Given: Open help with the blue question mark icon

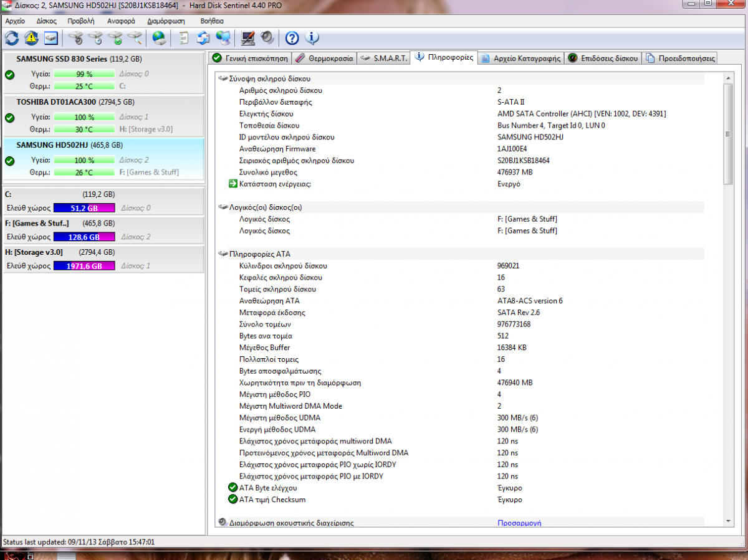Looking at the screenshot, I should point(292,38).
